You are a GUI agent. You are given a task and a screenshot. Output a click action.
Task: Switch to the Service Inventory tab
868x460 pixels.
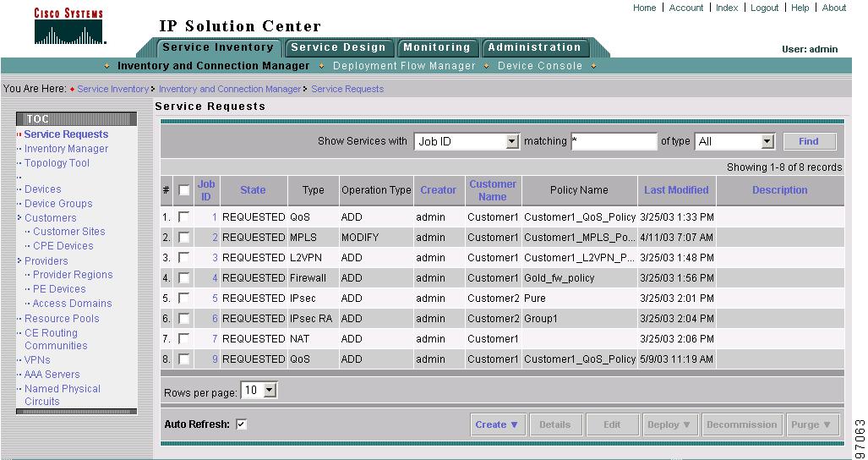(x=218, y=47)
